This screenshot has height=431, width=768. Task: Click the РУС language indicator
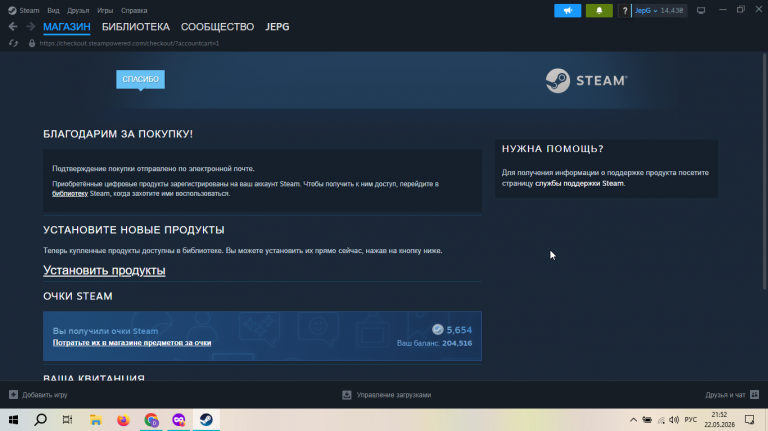691,420
